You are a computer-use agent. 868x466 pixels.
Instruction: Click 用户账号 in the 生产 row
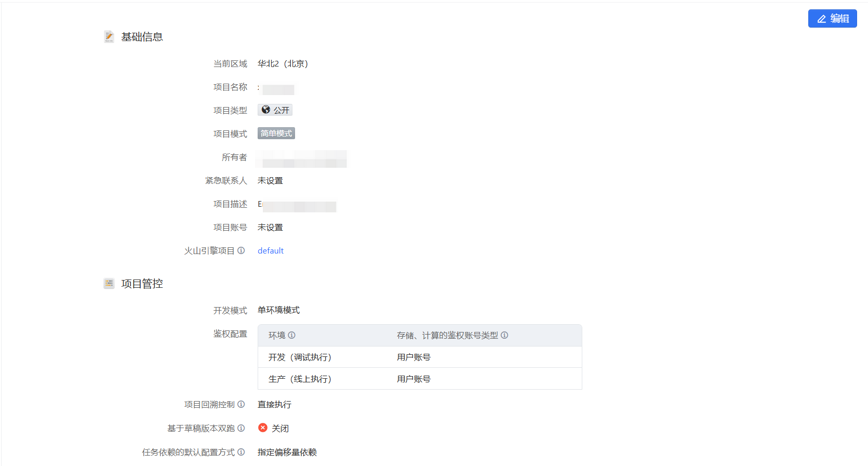414,379
